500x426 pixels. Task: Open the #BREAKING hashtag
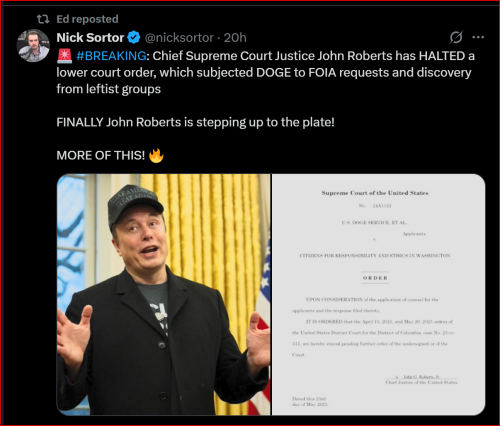coord(111,56)
